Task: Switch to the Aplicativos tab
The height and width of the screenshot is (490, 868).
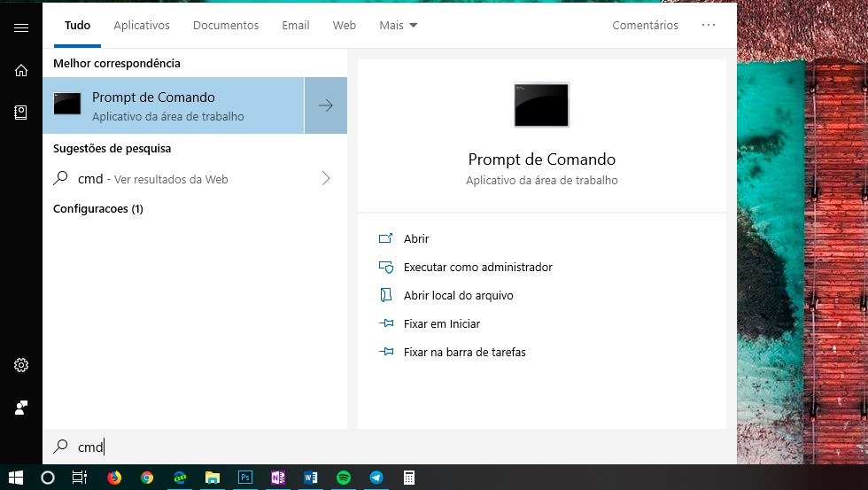Action: pyautogui.click(x=142, y=26)
